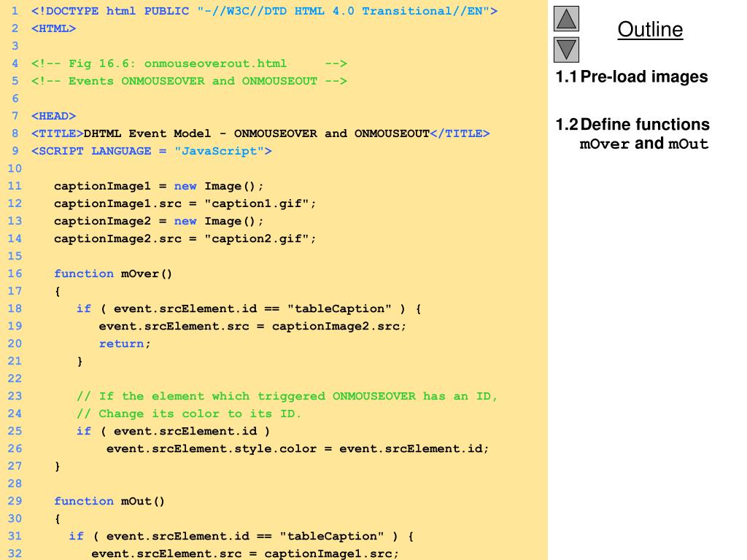Click the if statement on line 18

(x=249, y=309)
